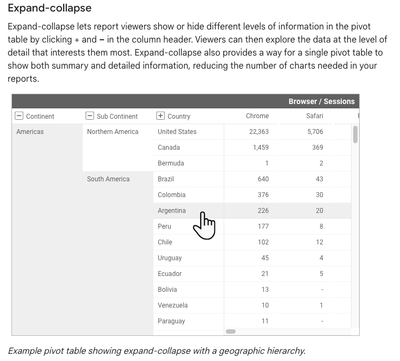Collapse the Sub Continent column
This screenshot has width=400, height=361.
point(90,116)
